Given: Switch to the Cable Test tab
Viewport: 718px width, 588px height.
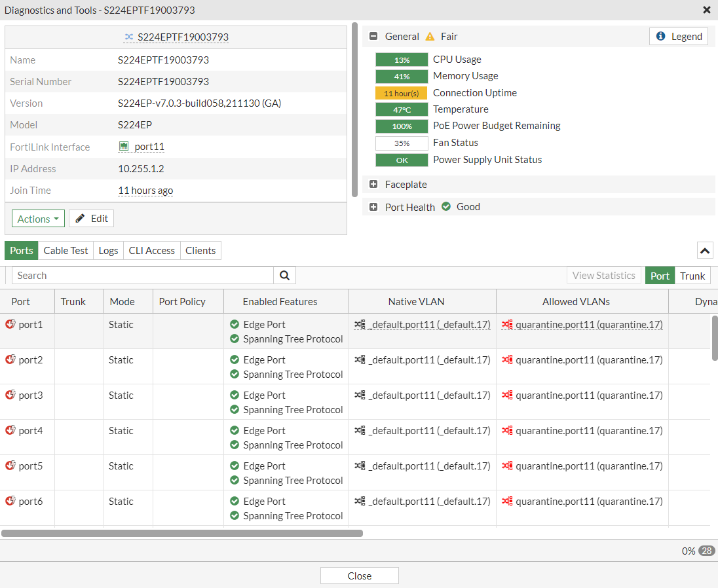Looking at the screenshot, I should [x=66, y=250].
